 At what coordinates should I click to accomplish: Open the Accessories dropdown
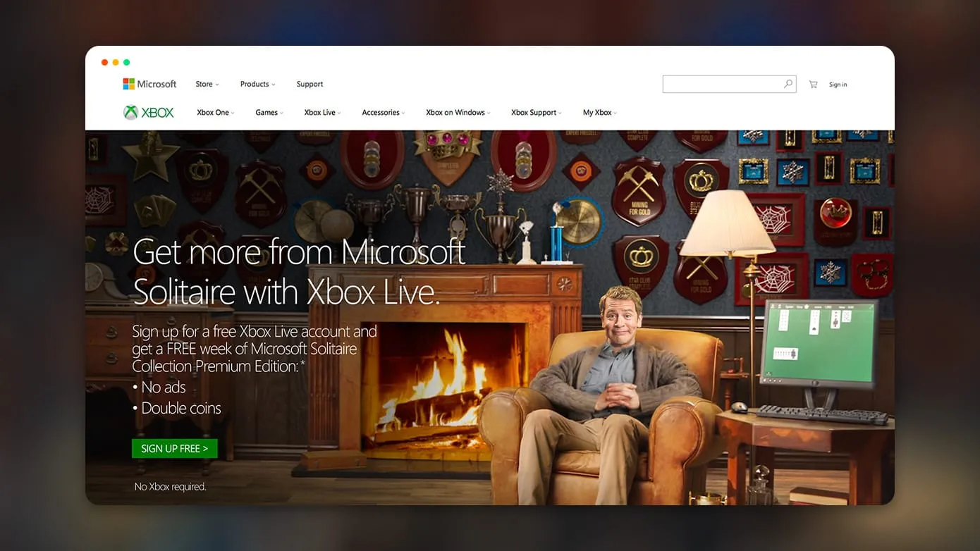(382, 112)
